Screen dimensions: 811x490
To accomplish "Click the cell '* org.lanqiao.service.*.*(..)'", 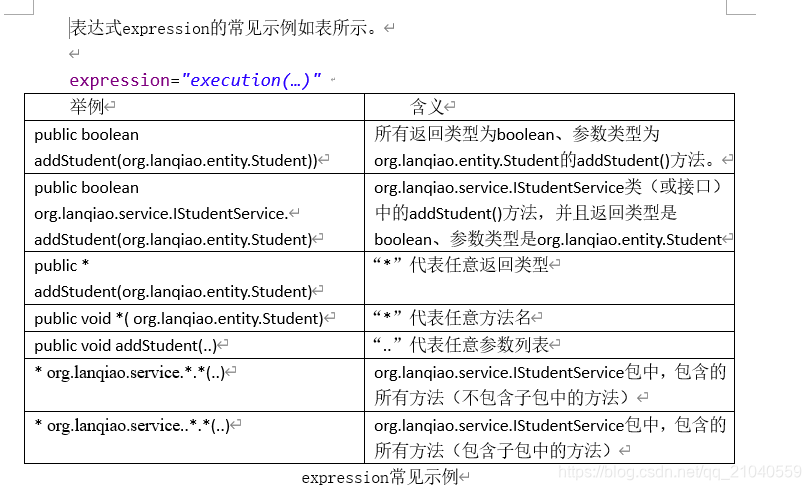I will click(x=129, y=372).
